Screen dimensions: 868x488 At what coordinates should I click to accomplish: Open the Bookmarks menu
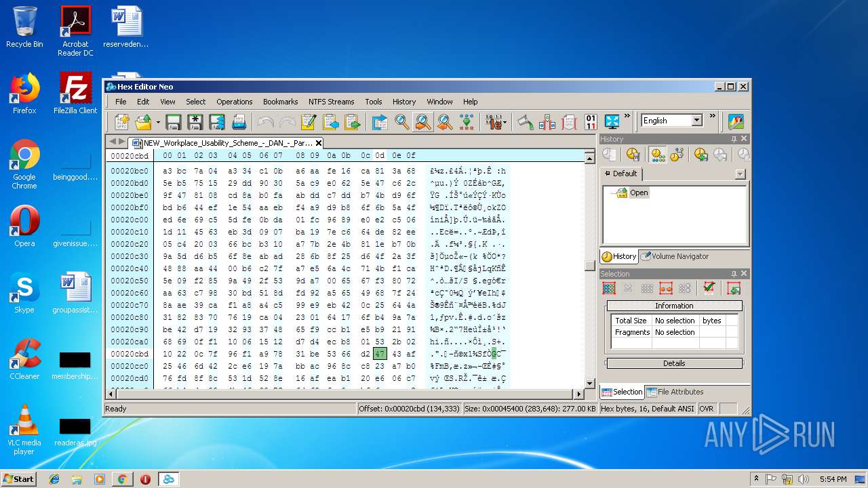pos(281,102)
